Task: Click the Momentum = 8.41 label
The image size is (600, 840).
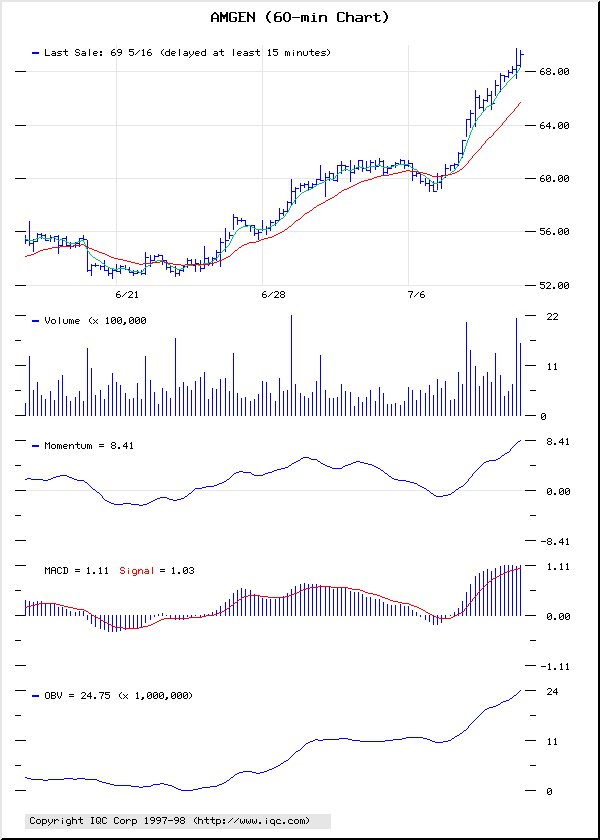Action: point(89,445)
